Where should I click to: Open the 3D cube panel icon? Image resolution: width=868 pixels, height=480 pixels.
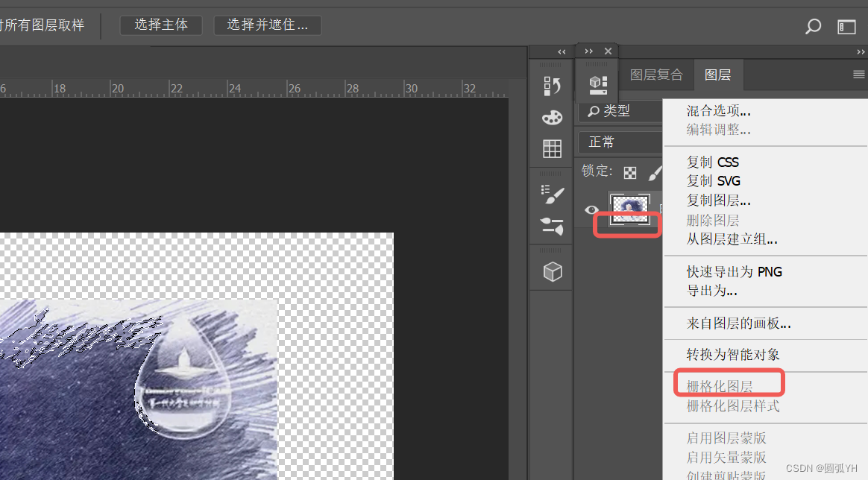(x=551, y=270)
